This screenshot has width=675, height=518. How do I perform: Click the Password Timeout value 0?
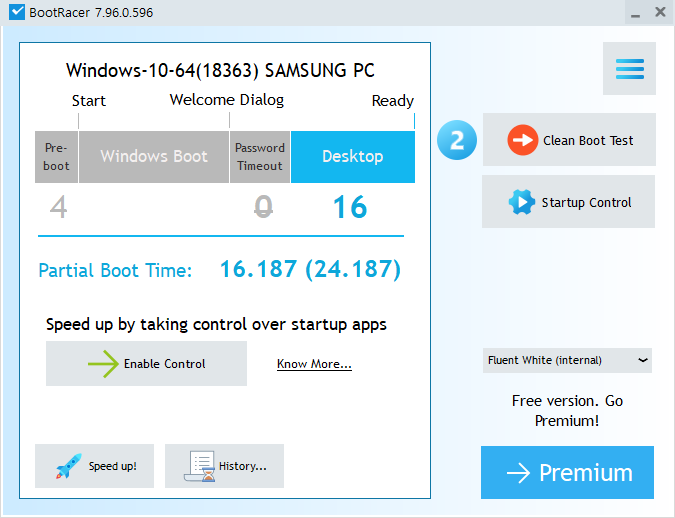[263, 207]
